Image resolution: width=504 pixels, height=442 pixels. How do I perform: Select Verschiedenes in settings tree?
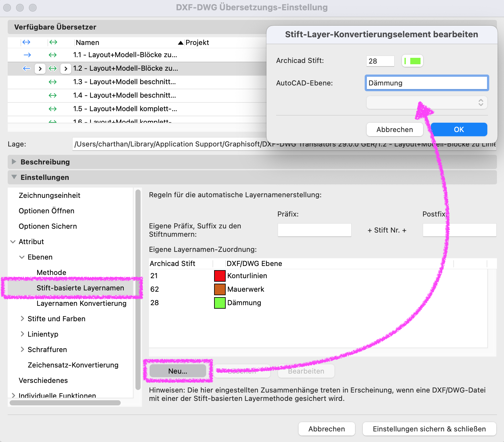tap(43, 380)
